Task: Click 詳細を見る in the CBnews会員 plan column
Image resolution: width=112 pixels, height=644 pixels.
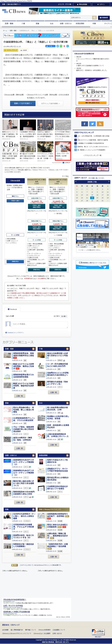Action: [15, 262]
